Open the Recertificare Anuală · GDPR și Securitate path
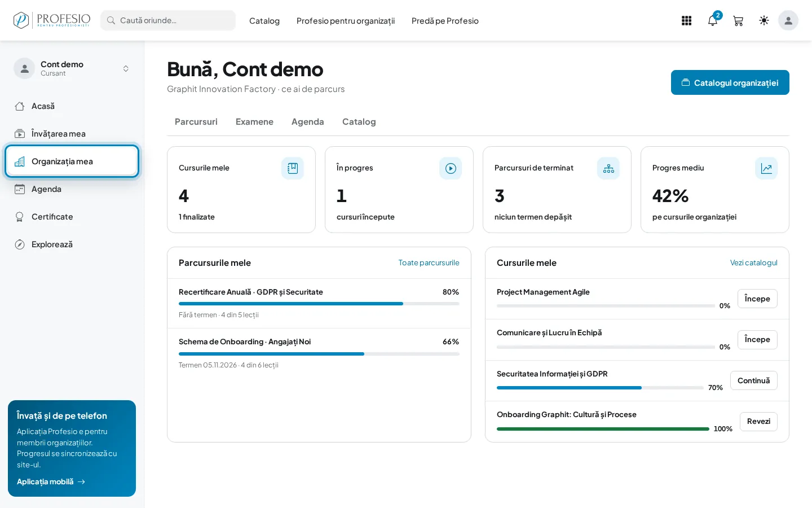 click(x=251, y=292)
